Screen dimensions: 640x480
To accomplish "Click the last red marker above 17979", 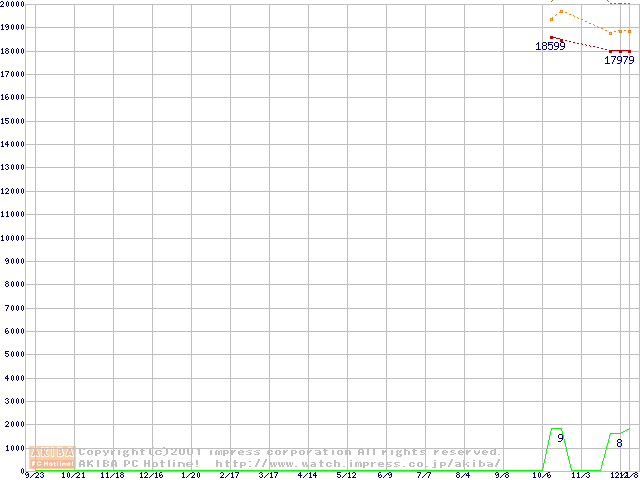I will tap(629, 51).
